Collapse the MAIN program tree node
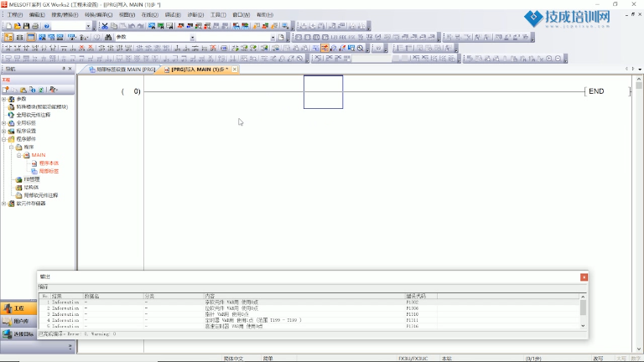The height and width of the screenshot is (362, 644). coord(18,155)
